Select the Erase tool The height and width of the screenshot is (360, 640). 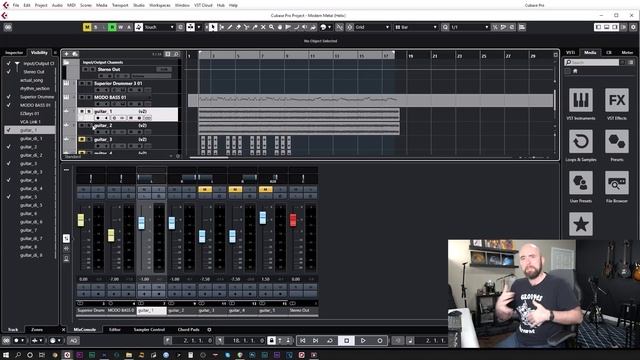tap(238, 27)
